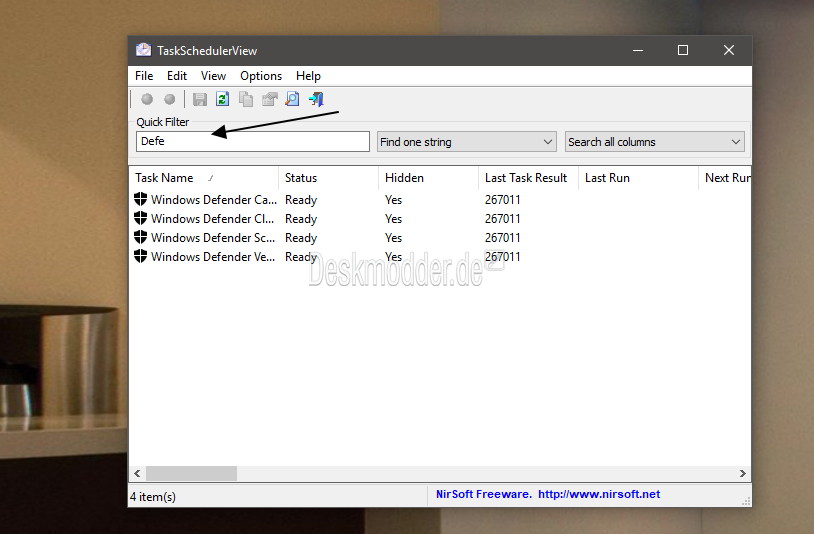Click 267011 result in Defender Ca... row
This screenshot has height=534, width=814.
pyautogui.click(x=503, y=200)
